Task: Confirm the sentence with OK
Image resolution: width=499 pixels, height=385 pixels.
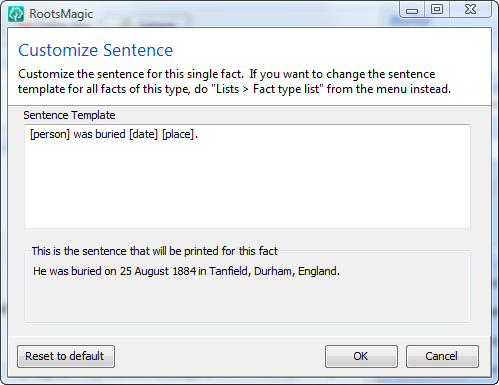Action: click(x=361, y=356)
